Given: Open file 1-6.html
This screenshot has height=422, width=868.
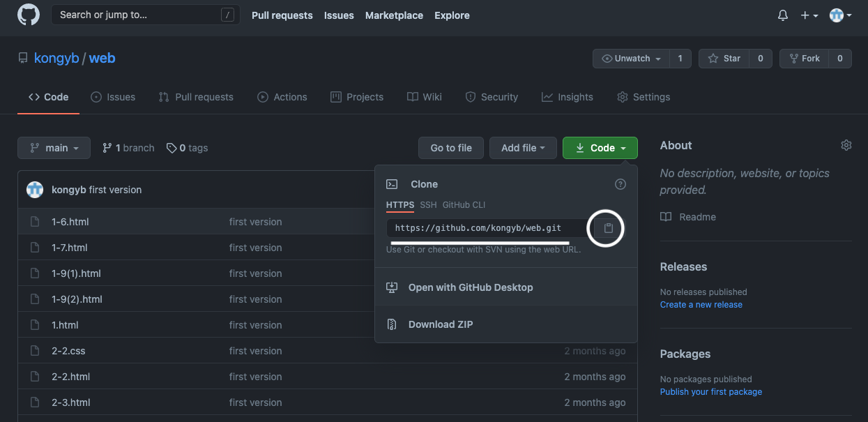Looking at the screenshot, I should tap(70, 222).
